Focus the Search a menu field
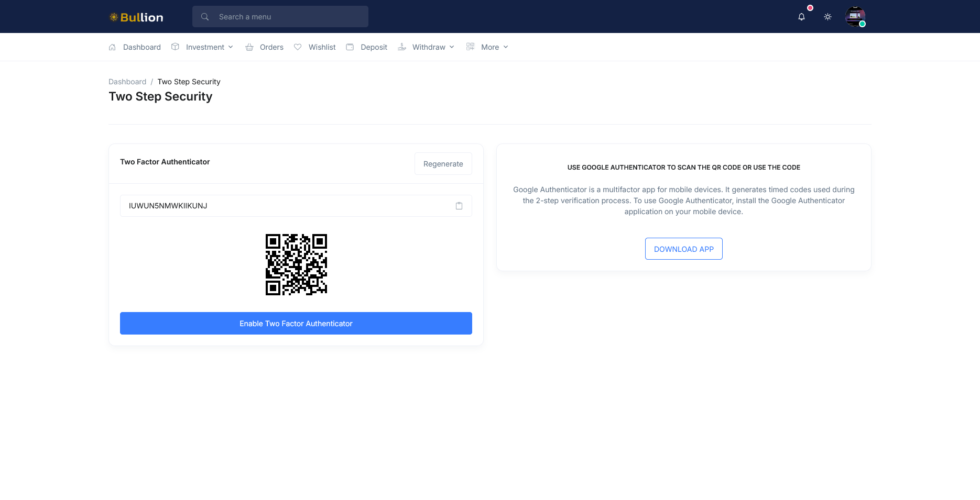 point(280,17)
